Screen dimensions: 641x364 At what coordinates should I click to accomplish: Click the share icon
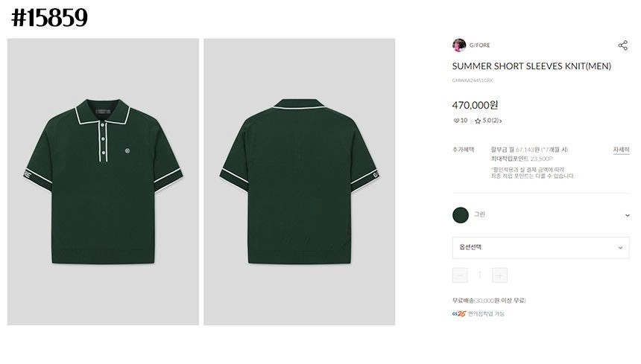[622, 45]
